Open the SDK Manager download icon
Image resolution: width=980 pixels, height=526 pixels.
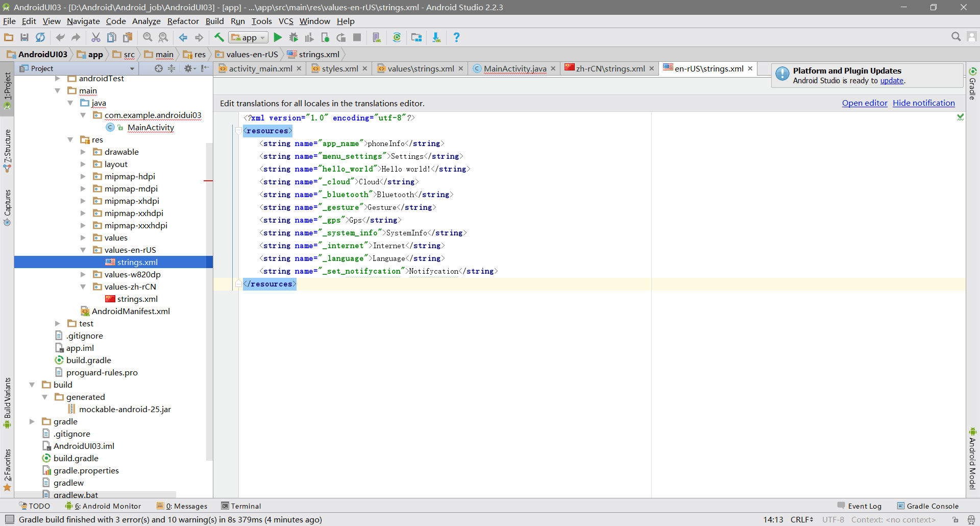coord(436,37)
